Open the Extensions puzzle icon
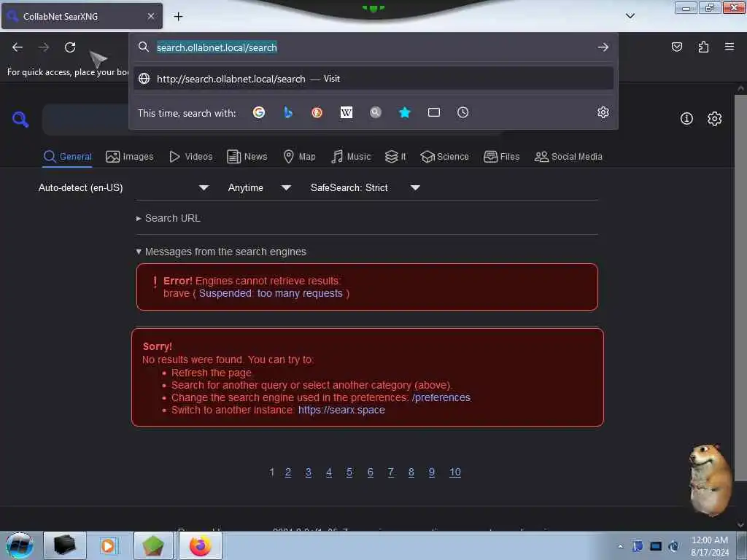The width and height of the screenshot is (747, 560). click(703, 47)
